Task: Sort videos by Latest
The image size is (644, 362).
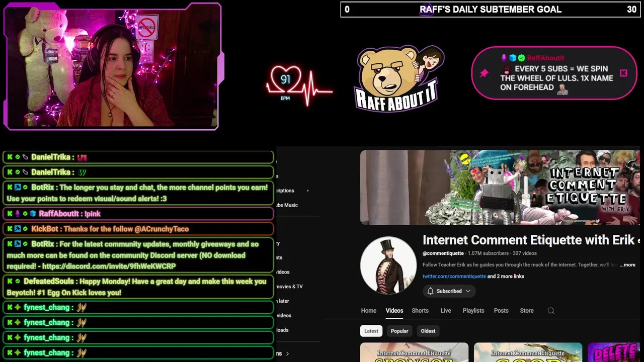Action: point(371,331)
